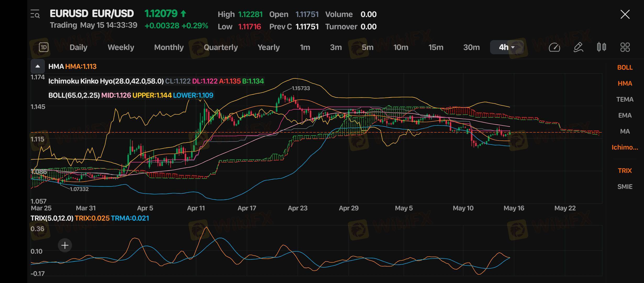Toggle the HMA indicator in the sidebar
644x283 pixels.
click(625, 83)
